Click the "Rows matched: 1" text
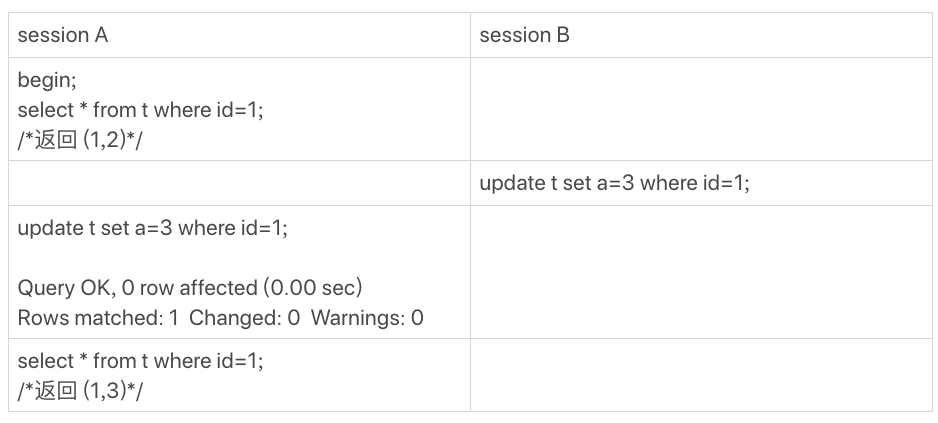 coord(97,318)
